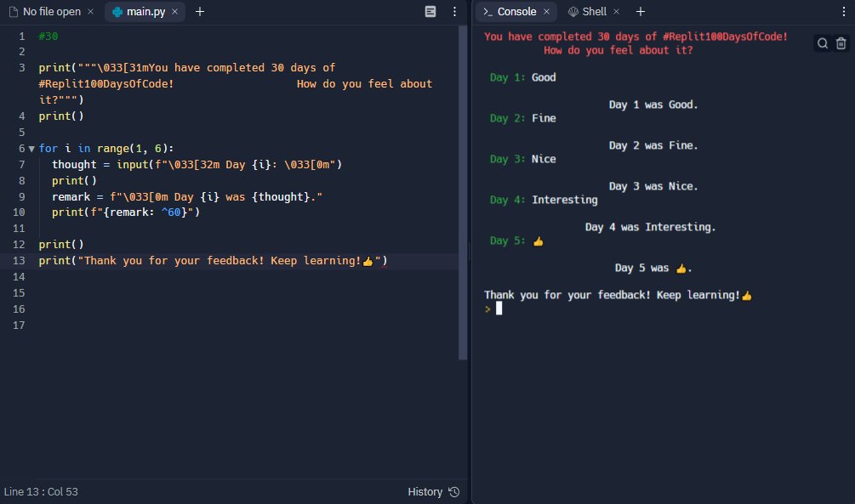Click the Line 13 : Col 53 status indicator
Screen dimensions: 855x504
[x=41, y=491]
